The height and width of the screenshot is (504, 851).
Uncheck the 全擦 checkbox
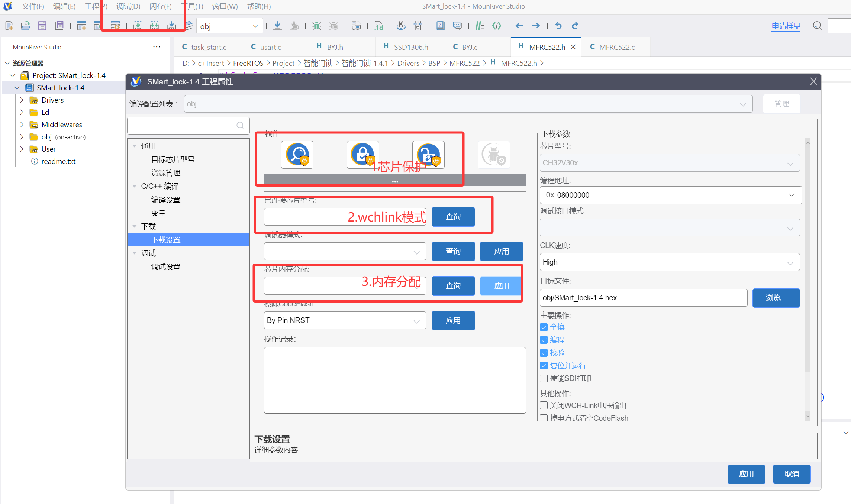click(544, 327)
